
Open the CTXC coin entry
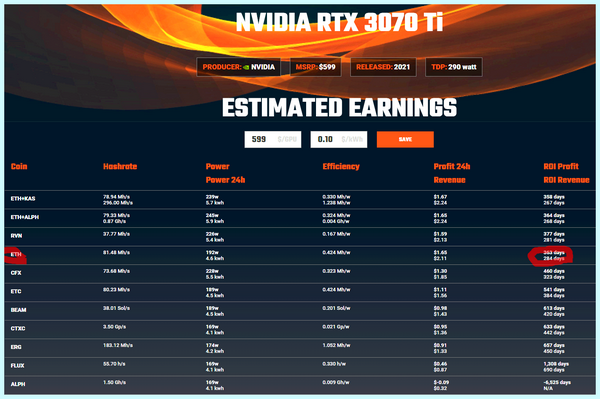pos(18,329)
